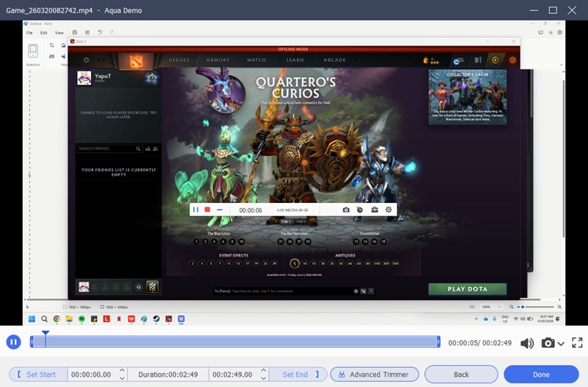Click the toolbox icon on recorder toolbar
588x387 pixels.
374,210
